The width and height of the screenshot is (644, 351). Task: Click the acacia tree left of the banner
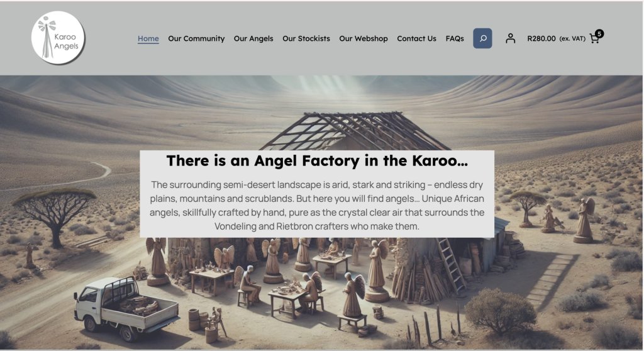pyautogui.click(x=55, y=216)
